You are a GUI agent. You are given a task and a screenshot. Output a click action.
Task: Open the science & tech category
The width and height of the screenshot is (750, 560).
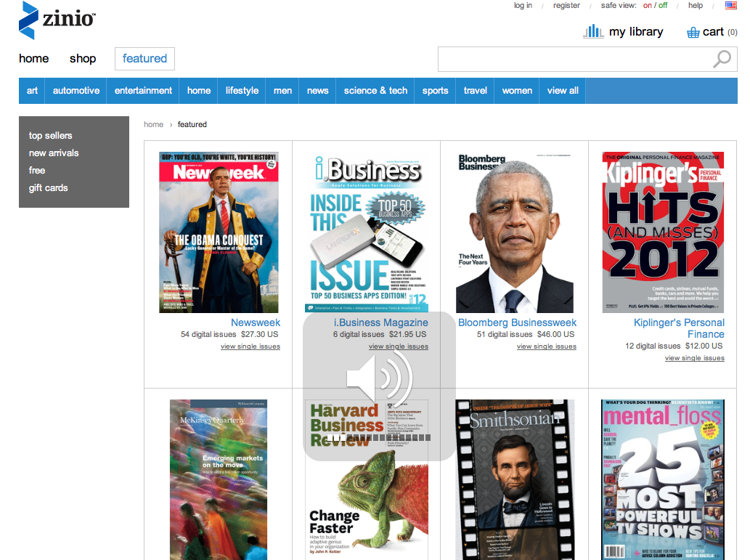click(375, 91)
